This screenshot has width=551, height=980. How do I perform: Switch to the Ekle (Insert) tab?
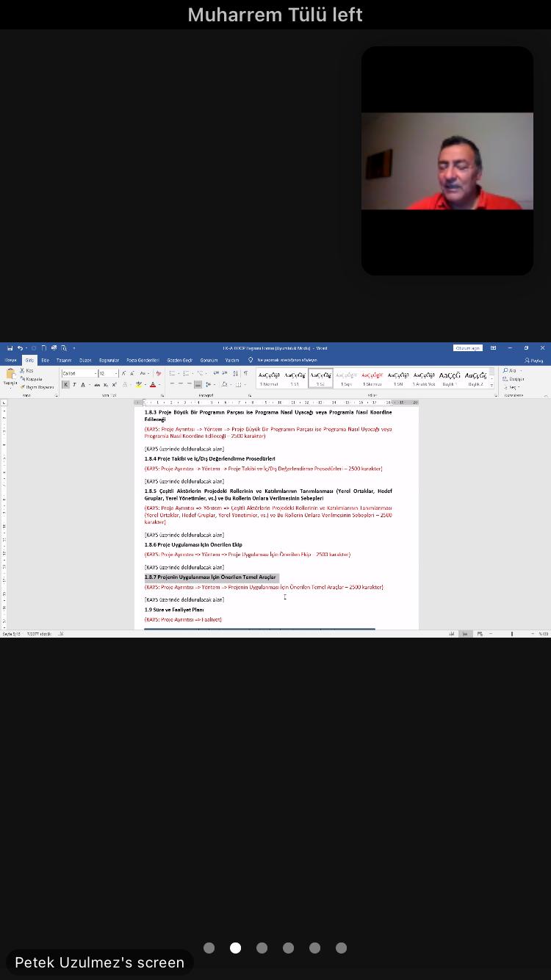tap(45, 360)
